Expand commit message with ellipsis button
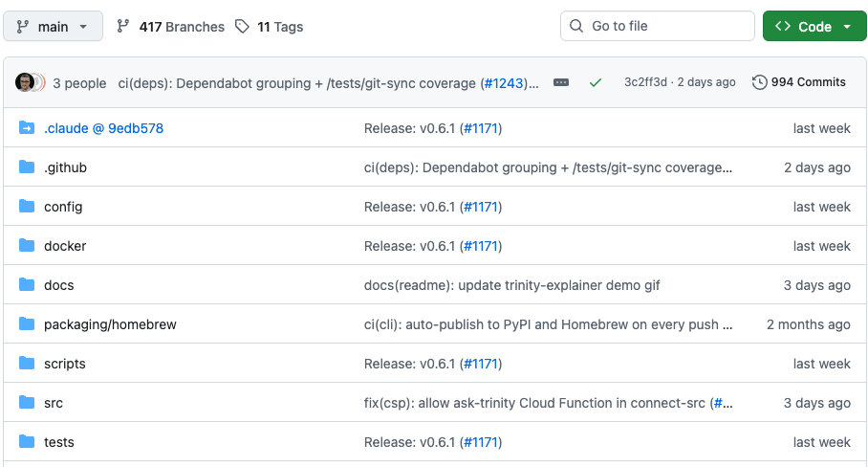This screenshot has width=868, height=467. click(561, 82)
